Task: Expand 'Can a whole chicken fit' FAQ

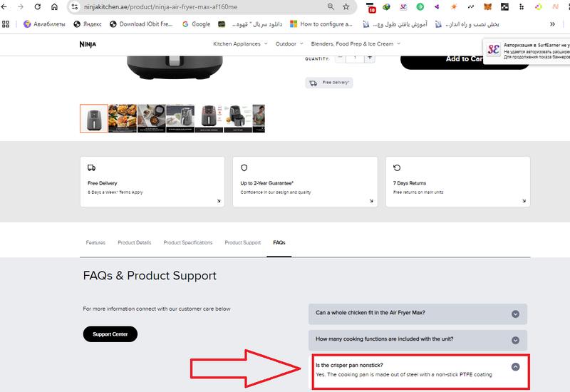Action: 515,314
